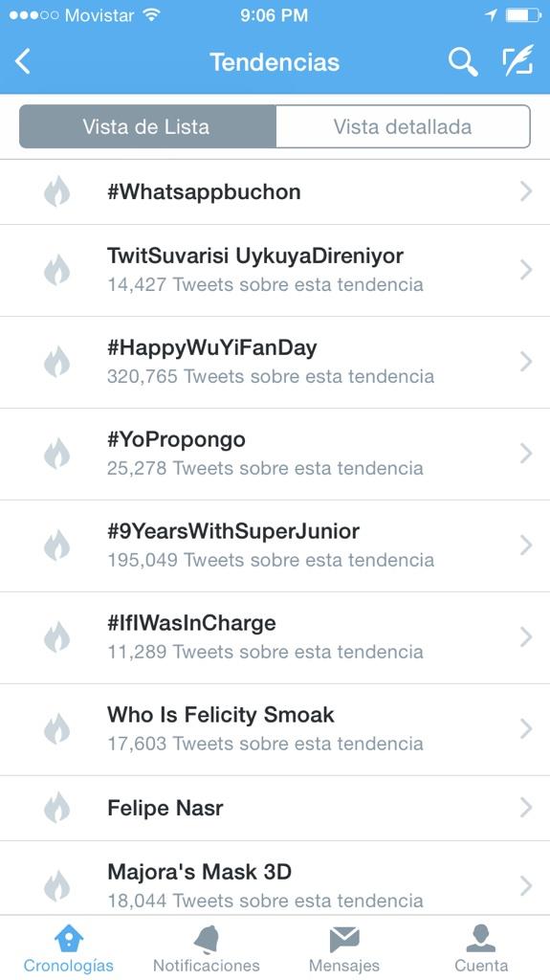This screenshot has height=980, width=550.
Task: Switch to Vista de Lista view
Action: click(x=147, y=126)
